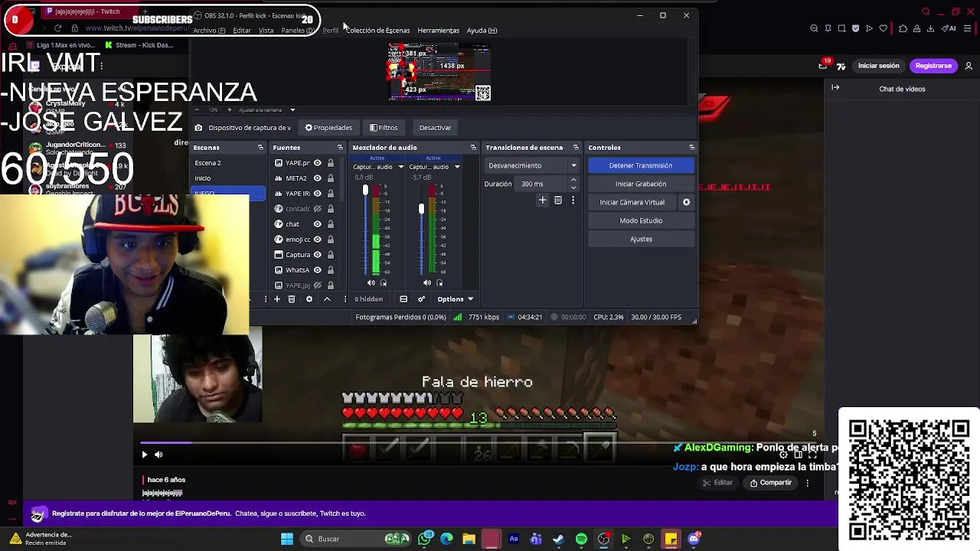Delete selected source using trash icon in Fuentes
This screenshot has height=551, width=980.
click(x=292, y=299)
